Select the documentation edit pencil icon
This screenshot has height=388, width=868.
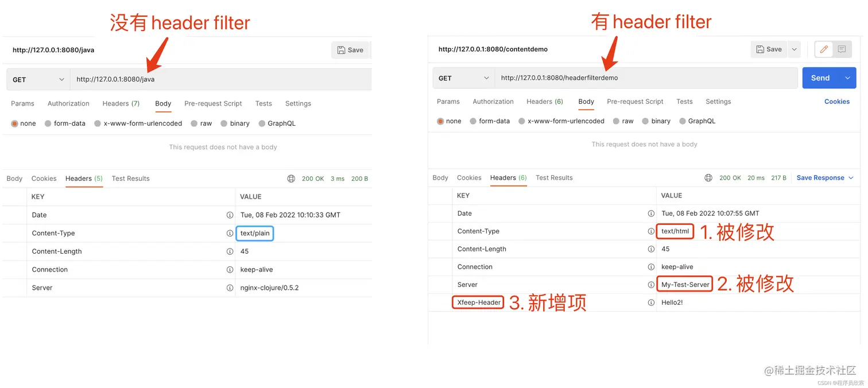(823, 49)
